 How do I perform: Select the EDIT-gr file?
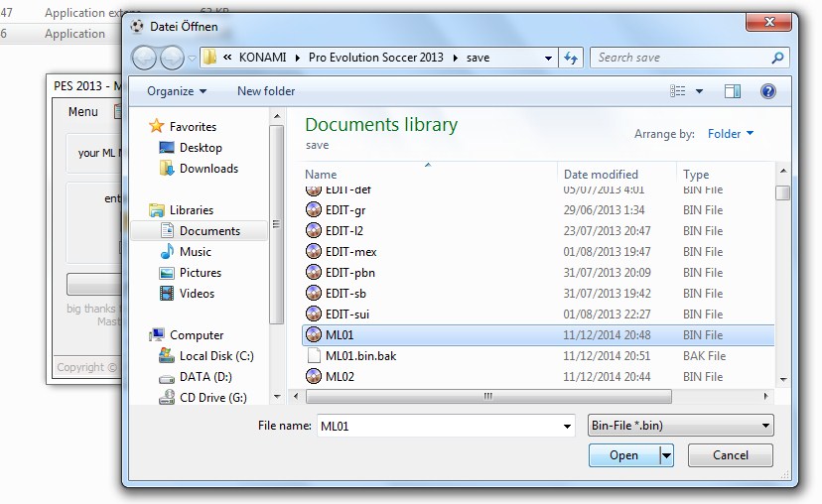pyautogui.click(x=538, y=210)
